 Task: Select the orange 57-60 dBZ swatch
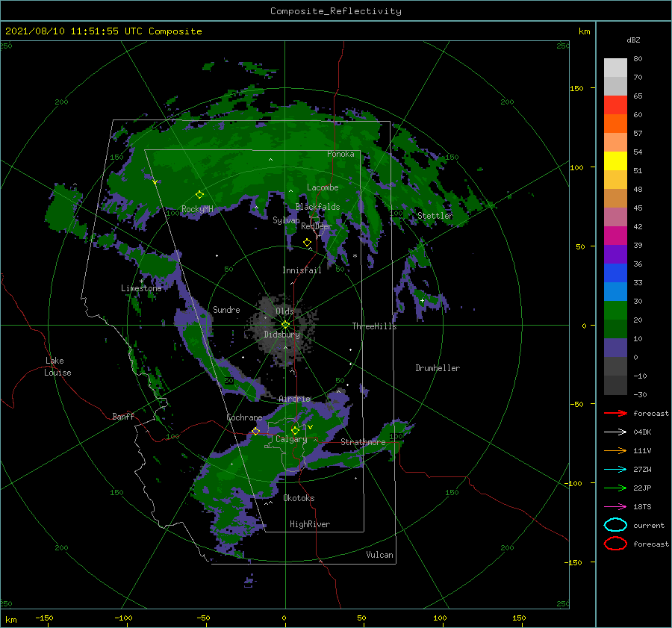coord(615,123)
